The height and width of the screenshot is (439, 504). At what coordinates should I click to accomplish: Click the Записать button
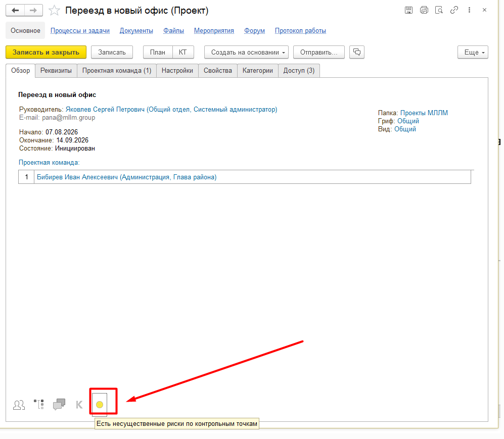112,53
